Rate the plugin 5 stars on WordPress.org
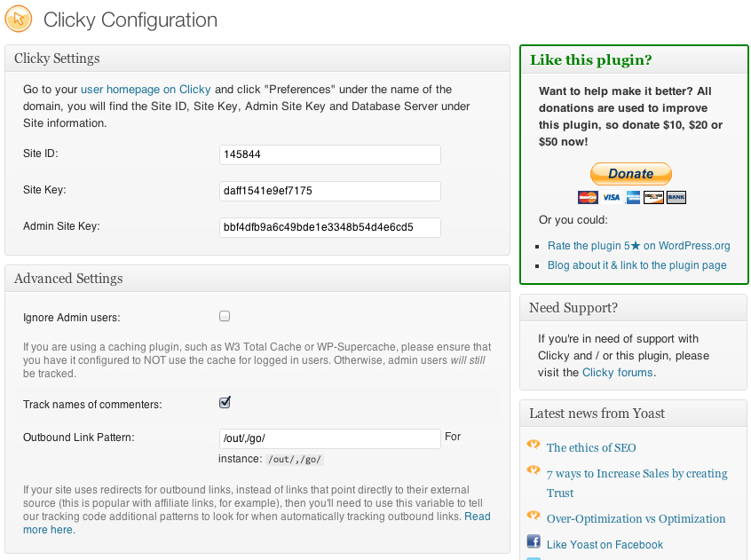 point(639,246)
